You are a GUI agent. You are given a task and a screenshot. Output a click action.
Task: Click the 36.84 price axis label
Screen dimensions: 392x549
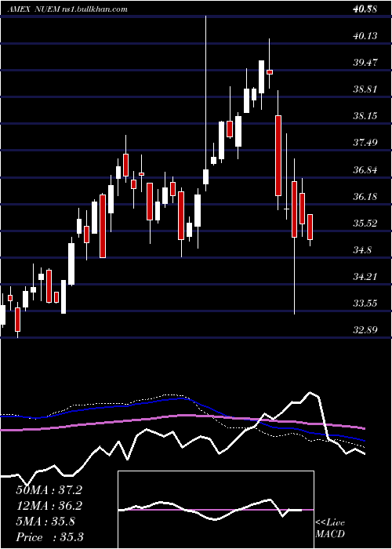coord(365,170)
